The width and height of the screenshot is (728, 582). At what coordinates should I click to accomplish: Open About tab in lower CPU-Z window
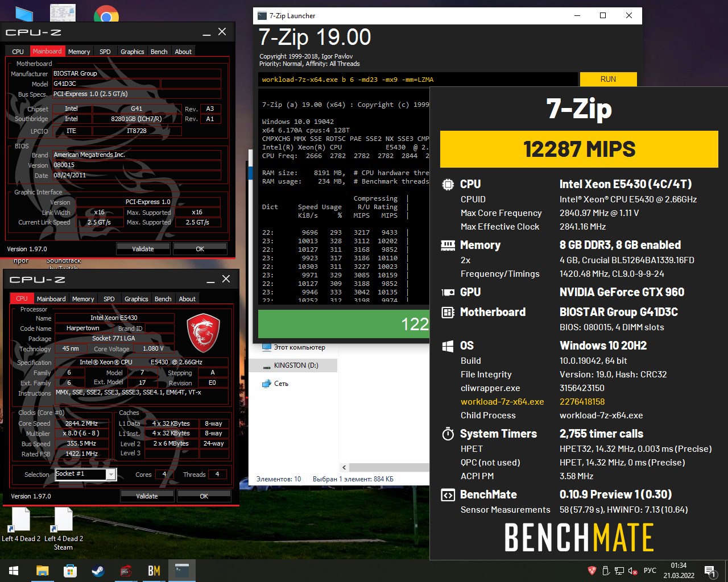point(187,299)
